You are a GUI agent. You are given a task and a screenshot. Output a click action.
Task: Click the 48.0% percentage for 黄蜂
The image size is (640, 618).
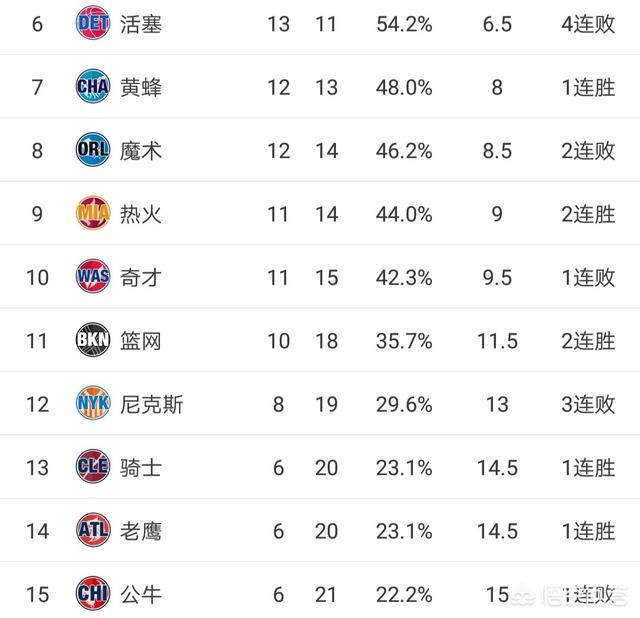coord(404,87)
